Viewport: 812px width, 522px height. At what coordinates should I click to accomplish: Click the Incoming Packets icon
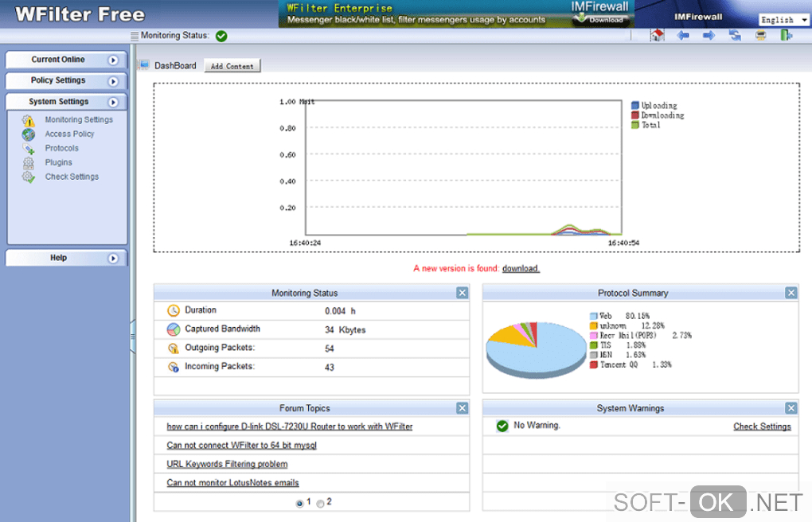click(174, 367)
